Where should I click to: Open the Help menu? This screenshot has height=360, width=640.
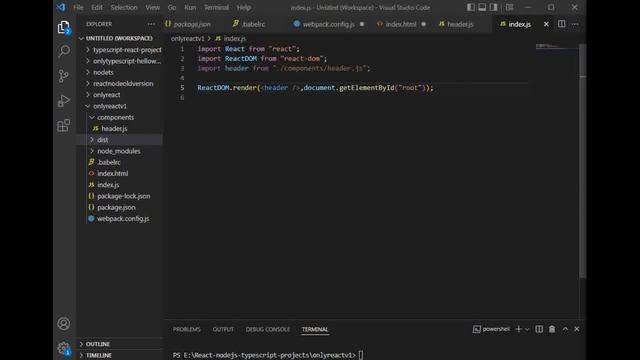point(244,7)
